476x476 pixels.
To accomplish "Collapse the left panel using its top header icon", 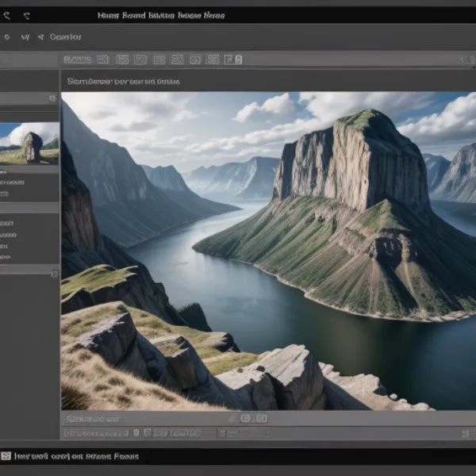I will tap(52, 98).
